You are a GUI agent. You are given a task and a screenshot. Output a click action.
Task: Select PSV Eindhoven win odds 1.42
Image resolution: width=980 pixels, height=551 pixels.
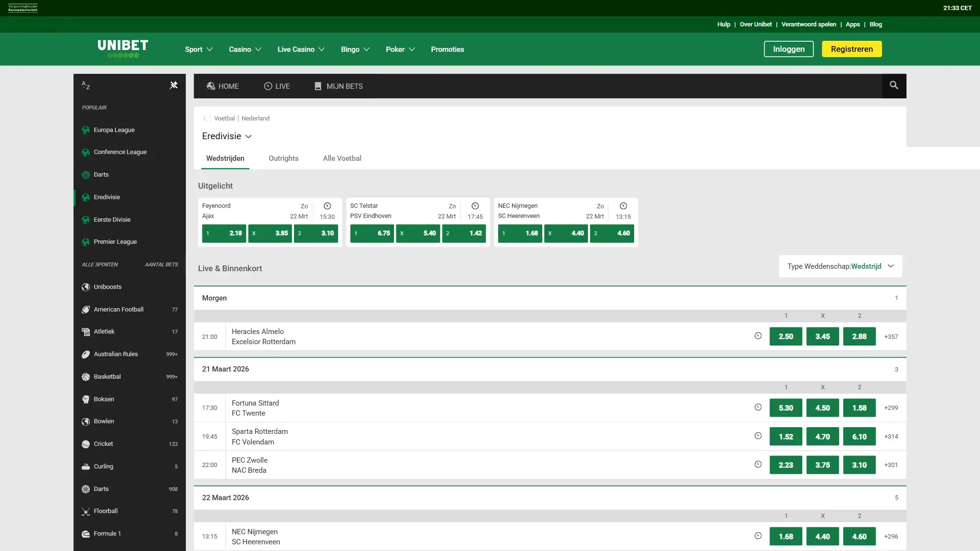pyautogui.click(x=464, y=233)
